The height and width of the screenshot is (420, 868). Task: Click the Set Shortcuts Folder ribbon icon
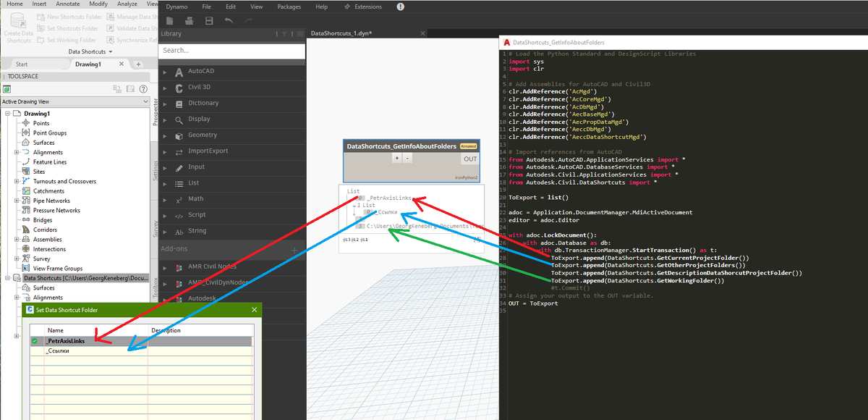[x=41, y=28]
